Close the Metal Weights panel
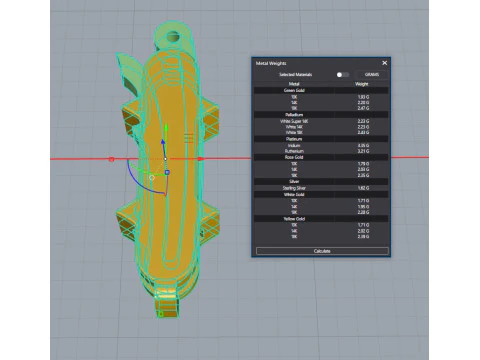The width and height of the screenshot is (480, 360). [385, 63]
